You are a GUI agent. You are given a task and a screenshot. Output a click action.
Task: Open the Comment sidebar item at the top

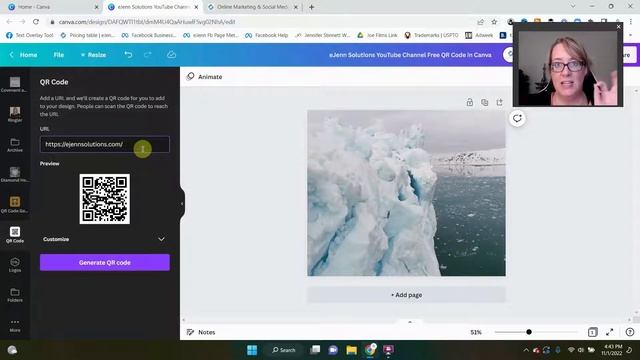pos(15,85)
